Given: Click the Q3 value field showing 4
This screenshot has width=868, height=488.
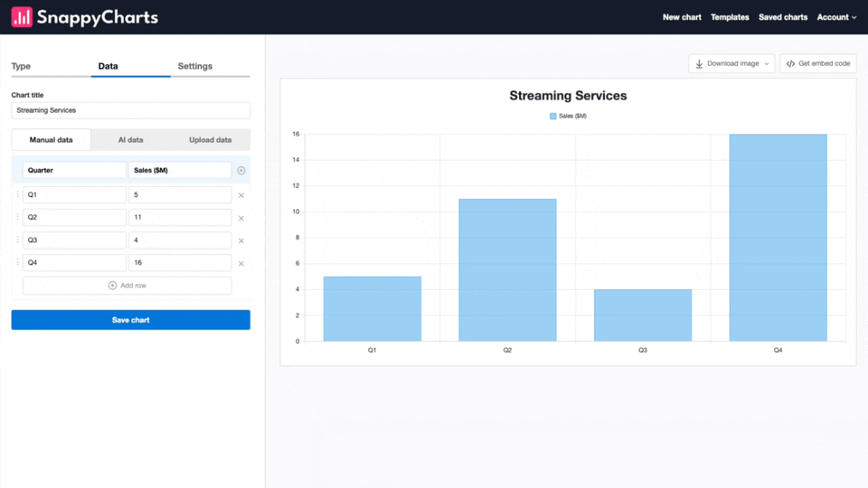Looking at the screenshot, I should click(x=180, y=240).
